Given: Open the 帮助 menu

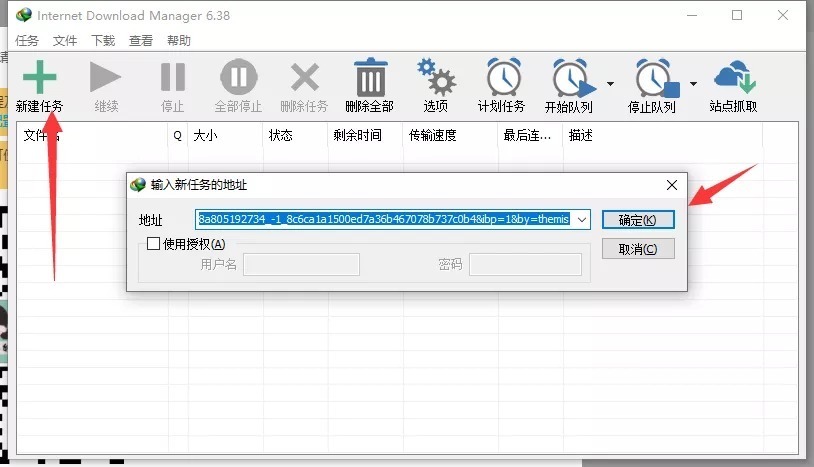Looking at the screenshot, I should (179, 40).
